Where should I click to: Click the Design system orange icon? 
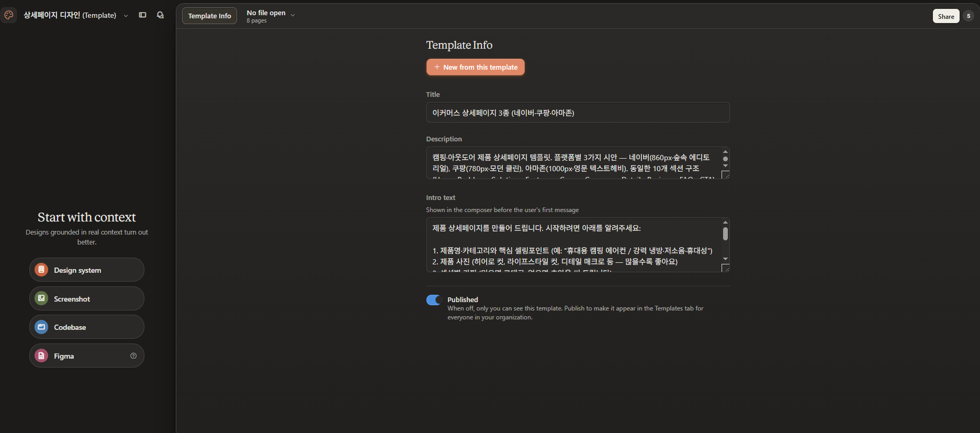coord(41,270)
